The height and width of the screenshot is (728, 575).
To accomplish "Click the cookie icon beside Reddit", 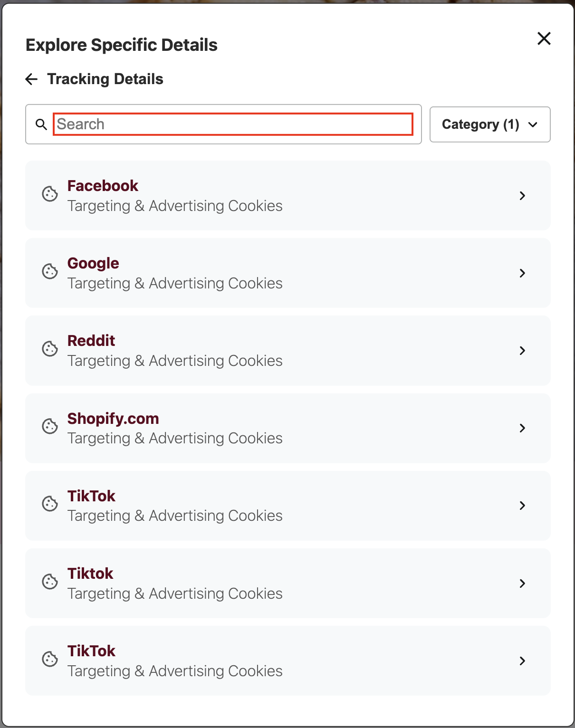I will [49, 350].
